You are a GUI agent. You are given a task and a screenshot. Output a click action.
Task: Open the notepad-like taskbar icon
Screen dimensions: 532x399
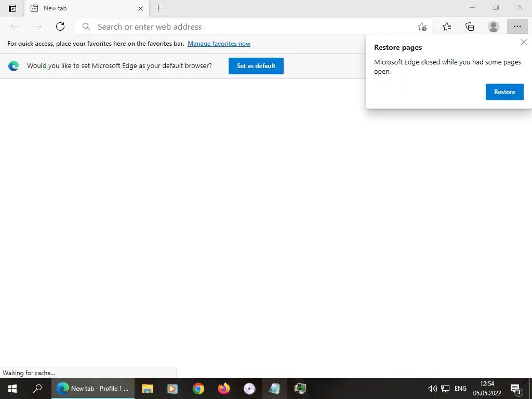click(274, 389)
